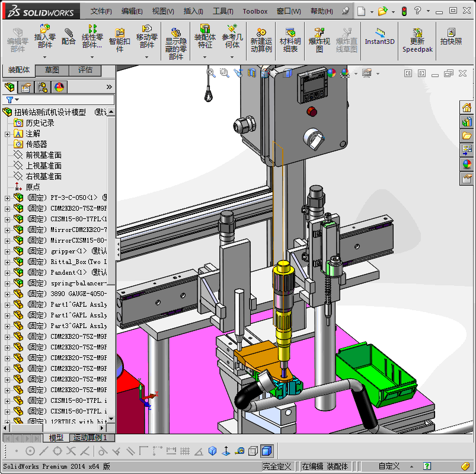The width and height of the screenshot is (476, 474).
Task: Click the 自定义 (Custom) units status button
Action: [x=389, y=466]
